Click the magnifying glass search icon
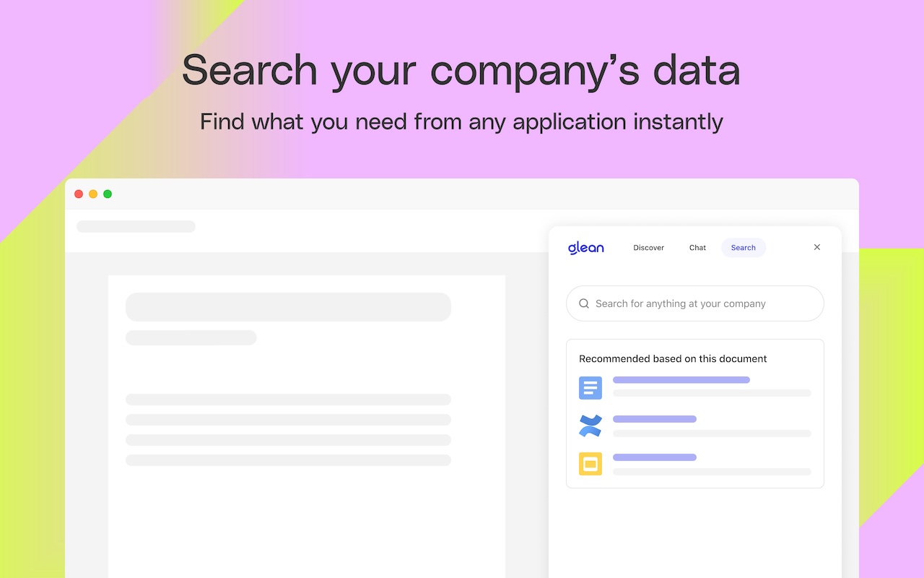924x578 pixels. pyautogui.click(x=584, y=303)
